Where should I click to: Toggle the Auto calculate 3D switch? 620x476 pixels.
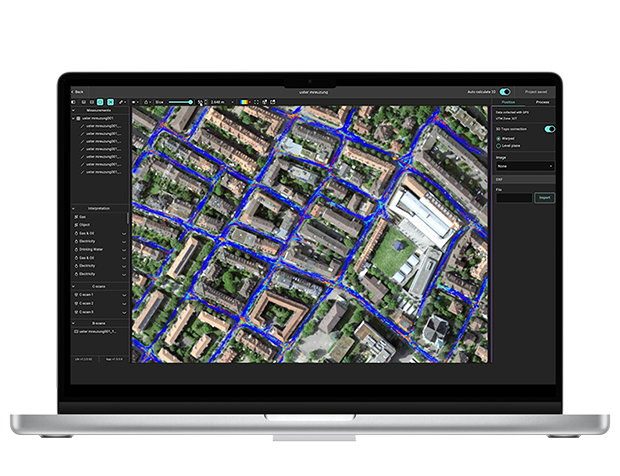coord(505,92)
